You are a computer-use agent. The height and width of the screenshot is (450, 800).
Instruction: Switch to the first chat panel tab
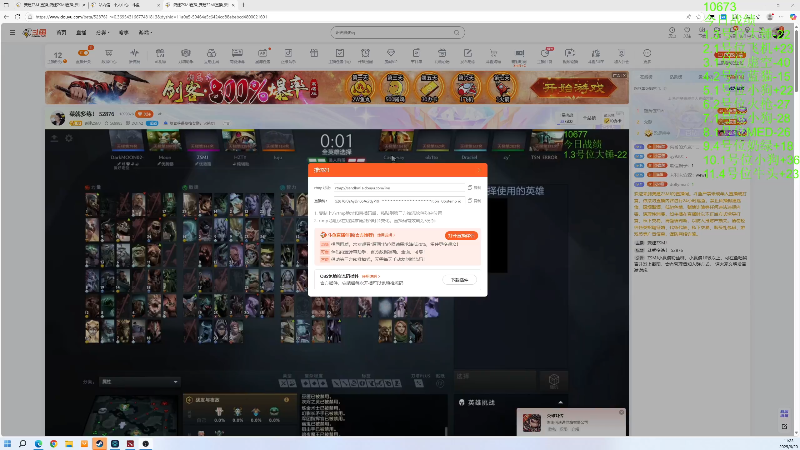[646, 77]
